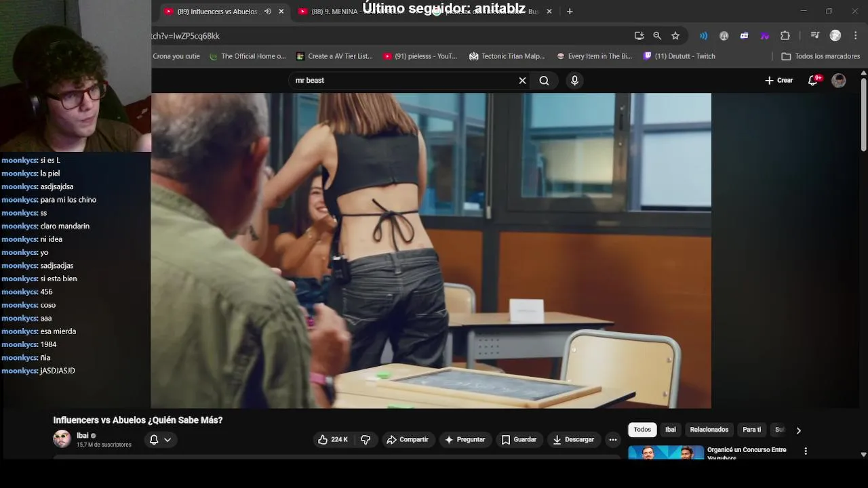868x488 pixels.
Task: Open options for the Organicé un Concurso video
Action: (x=806, y=451)
